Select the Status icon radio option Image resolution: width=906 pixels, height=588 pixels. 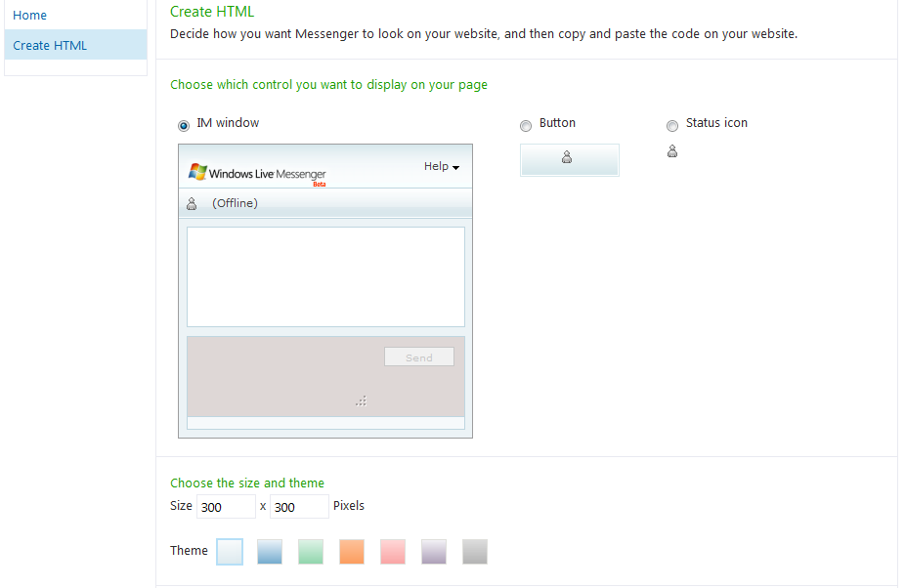click(672, 125)
